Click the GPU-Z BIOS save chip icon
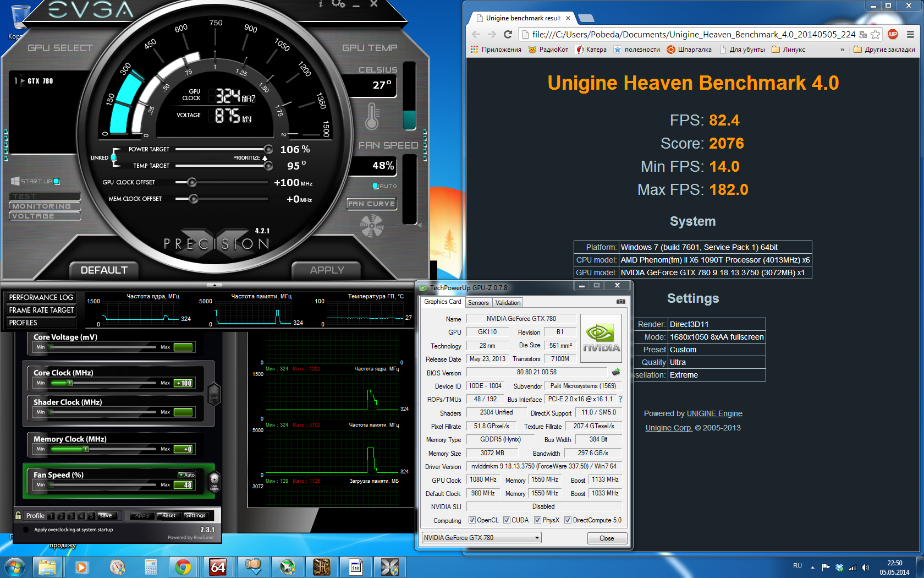This screenshot has width=924, height=578. (x=616, y=372)
